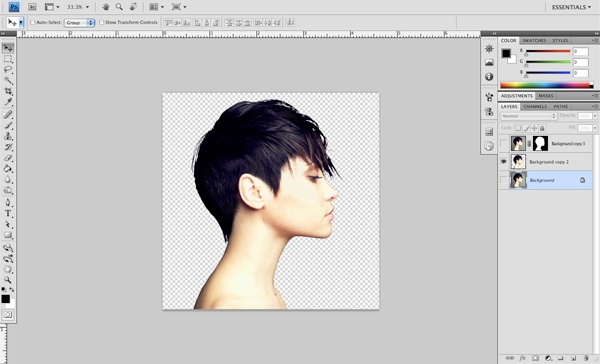This screenshot has height=364, width=600.
Task: Select the Type tool
Action: (8, 214)
